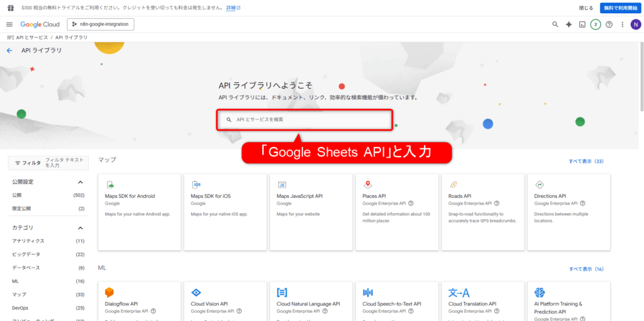
Task: Filter by 公開 visibility option
Action: 17,195
